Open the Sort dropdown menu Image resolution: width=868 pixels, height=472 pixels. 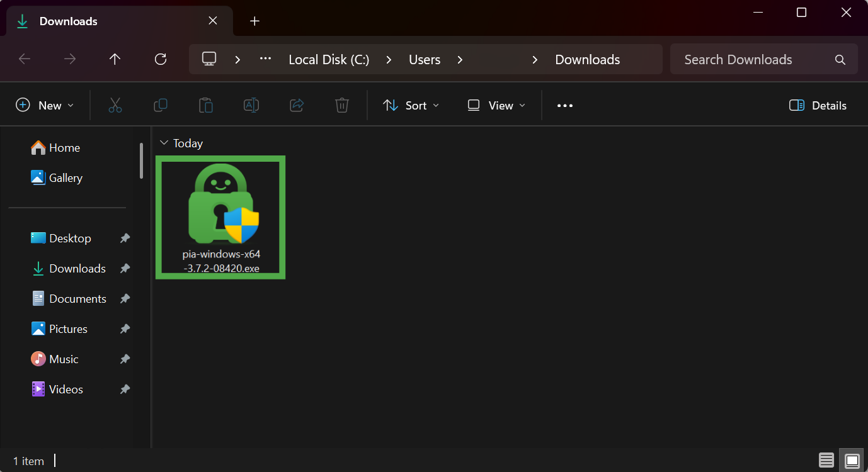coord(411,105)
